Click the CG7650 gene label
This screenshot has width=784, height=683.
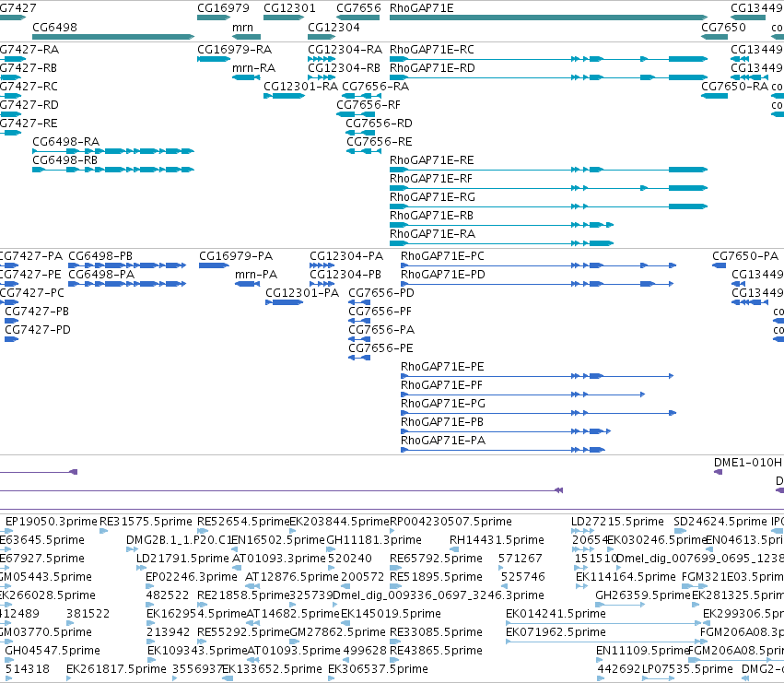[x=723, y=27]
